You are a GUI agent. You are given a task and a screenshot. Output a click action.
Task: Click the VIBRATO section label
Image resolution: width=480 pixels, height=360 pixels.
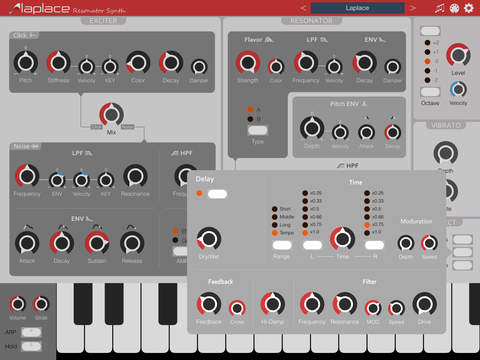coord(446,125)
